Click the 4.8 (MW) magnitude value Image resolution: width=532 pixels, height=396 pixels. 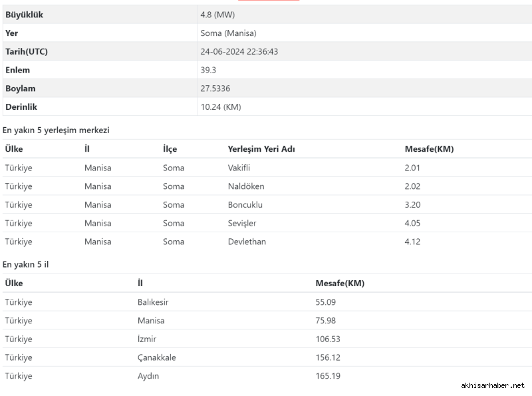coord(217,15)
